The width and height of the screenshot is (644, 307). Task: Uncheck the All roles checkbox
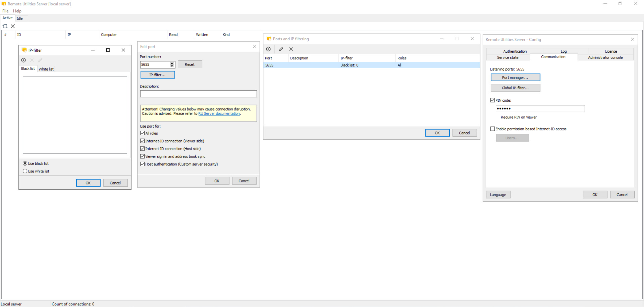point(142,133)
